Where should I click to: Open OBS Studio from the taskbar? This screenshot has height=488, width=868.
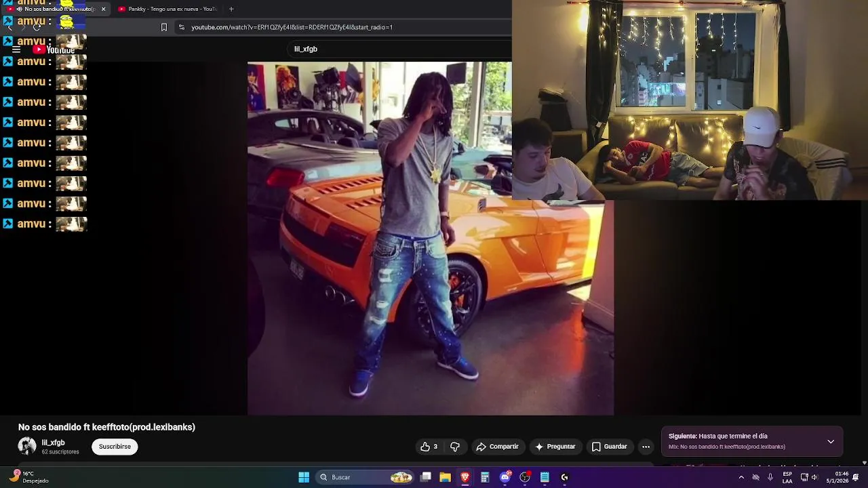525,477
